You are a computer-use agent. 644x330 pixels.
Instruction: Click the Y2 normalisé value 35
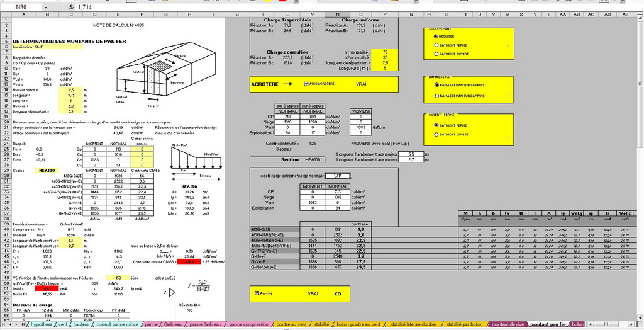point(384,57)
